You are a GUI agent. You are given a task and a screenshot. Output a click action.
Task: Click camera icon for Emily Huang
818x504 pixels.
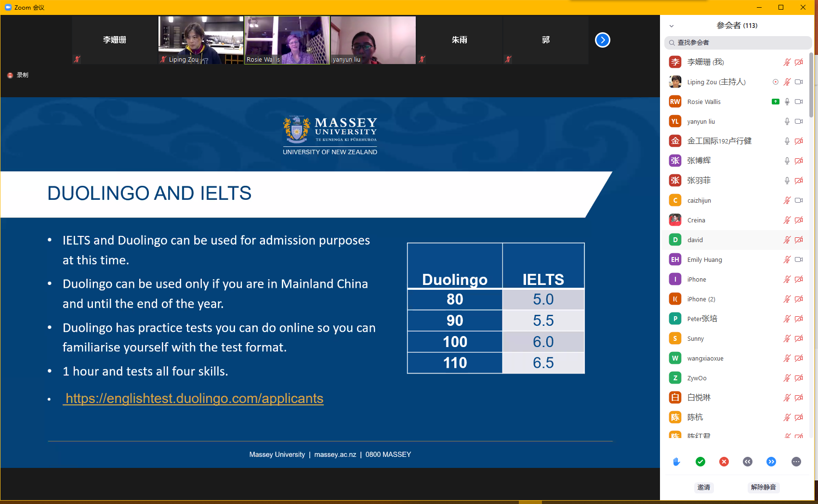tap(799, 259)
